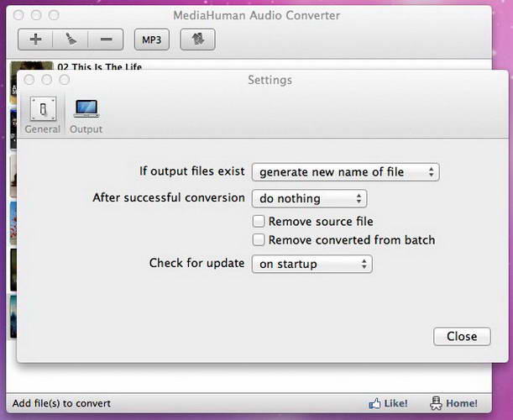Click the clear list broom icon
The image size is (513, 420).
coord(71,39)
